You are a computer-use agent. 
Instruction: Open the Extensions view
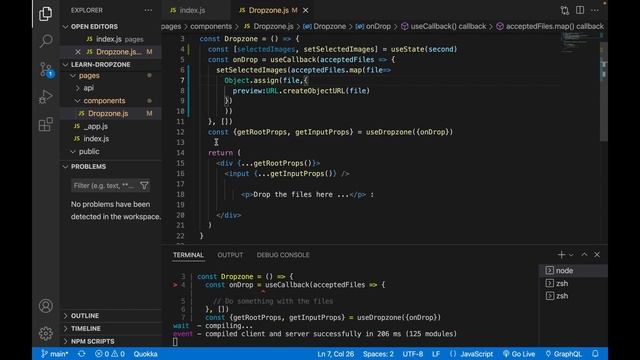pyautogui.click(x=45, y=124)
